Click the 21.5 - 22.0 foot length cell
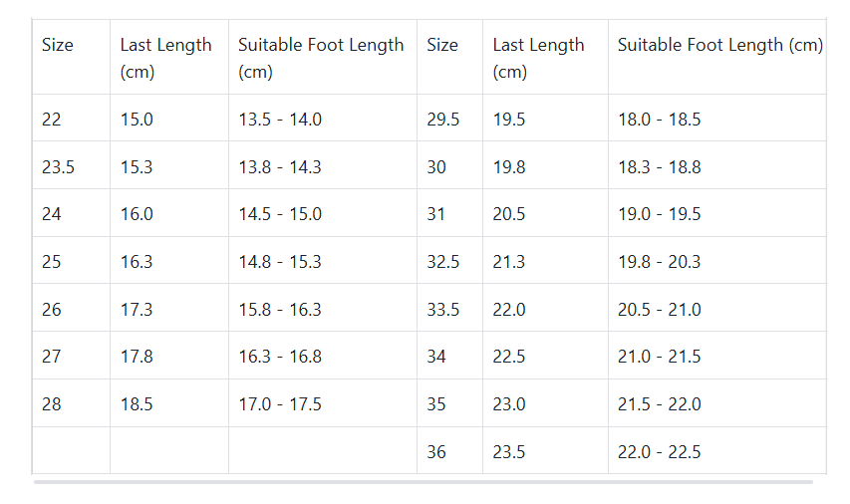The height and width of the screenshot is (504, 850). click(x=659, y=404)
